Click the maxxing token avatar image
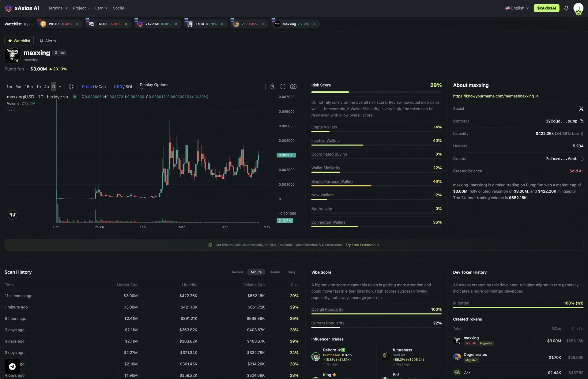 (x=12, y=55)
